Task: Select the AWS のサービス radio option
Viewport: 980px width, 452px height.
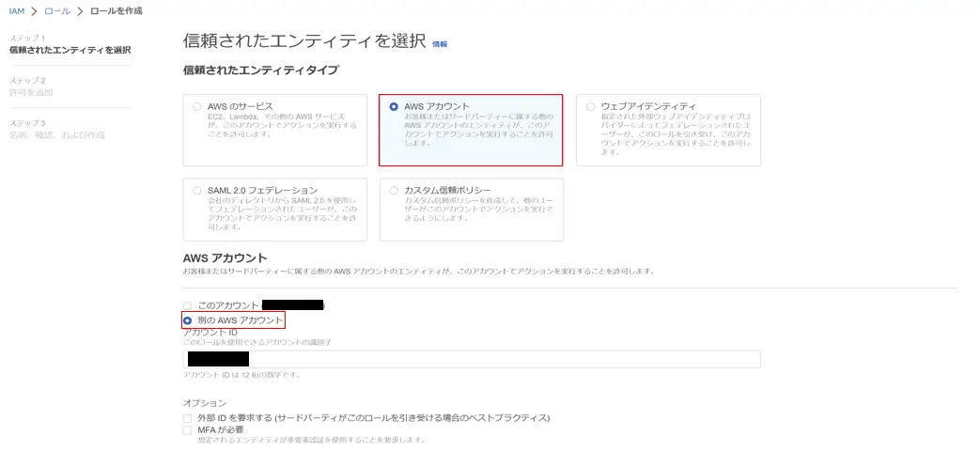Action: pos(197,107)
